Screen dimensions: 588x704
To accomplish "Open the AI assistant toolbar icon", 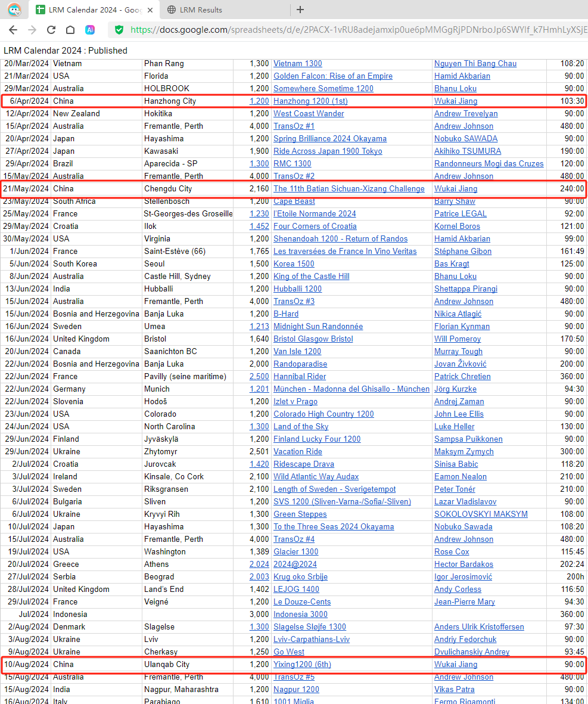I will (90, 30).
